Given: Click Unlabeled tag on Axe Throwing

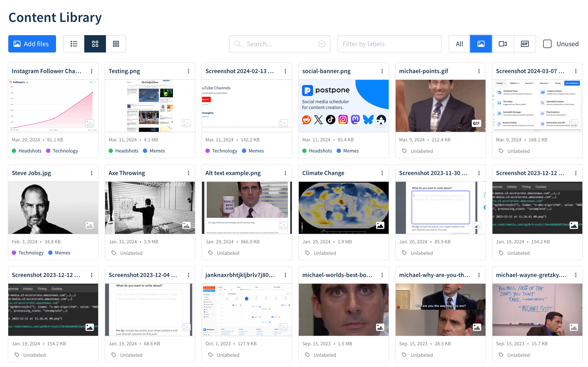Looking at the screenshot, I should [127, 253].
